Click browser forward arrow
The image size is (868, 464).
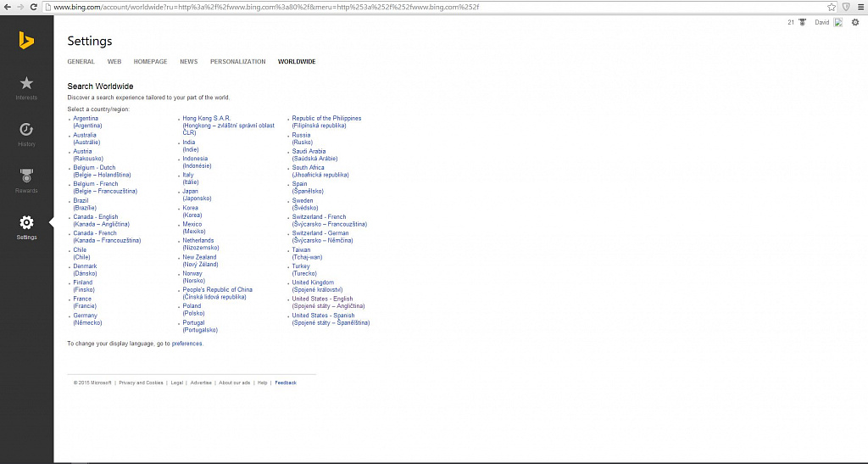point(20,7)
